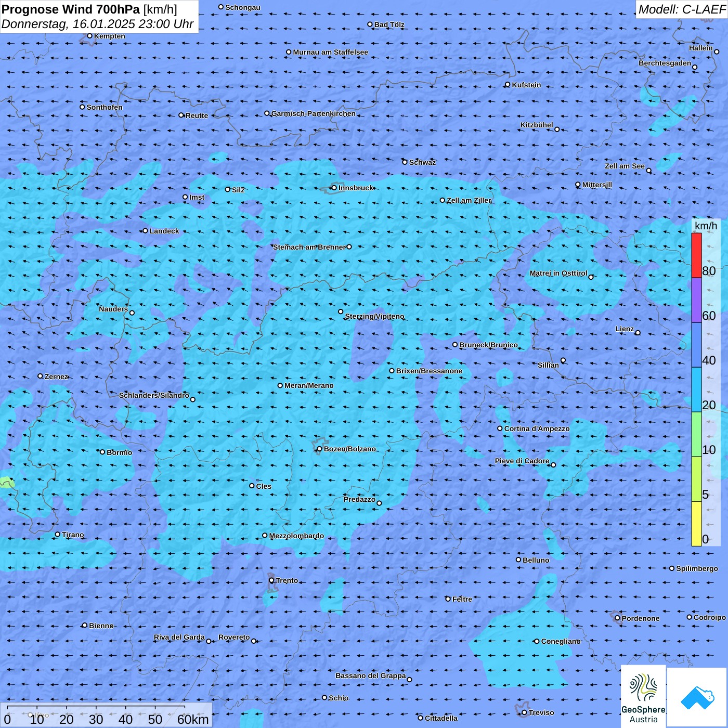This screenshot has height=728, width=728.
Task: Click the cyan 20–40 km/h legend swatch
Action: (x=696, y=389)
